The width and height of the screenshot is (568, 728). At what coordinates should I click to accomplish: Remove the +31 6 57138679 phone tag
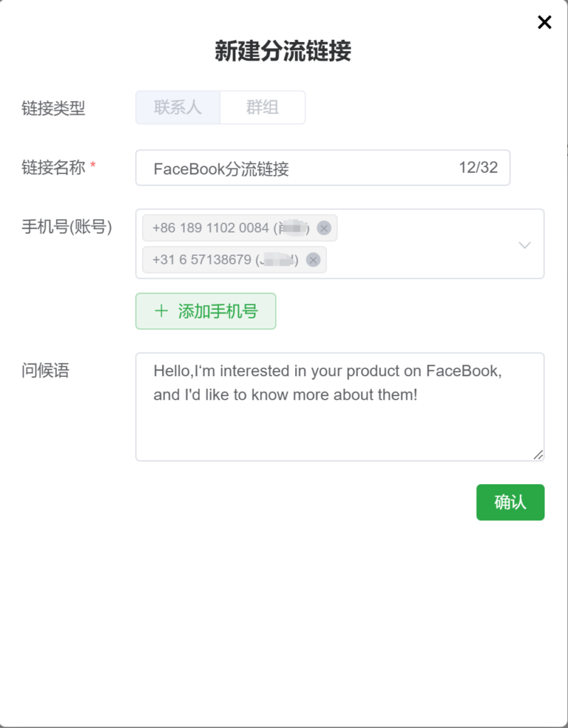[x=313, y=260]
